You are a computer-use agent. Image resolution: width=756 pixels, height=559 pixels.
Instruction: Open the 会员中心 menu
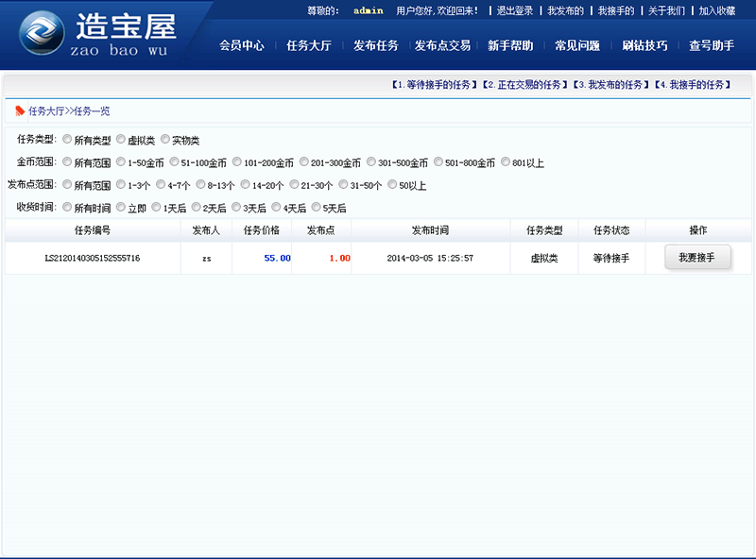tap(241, 45)
